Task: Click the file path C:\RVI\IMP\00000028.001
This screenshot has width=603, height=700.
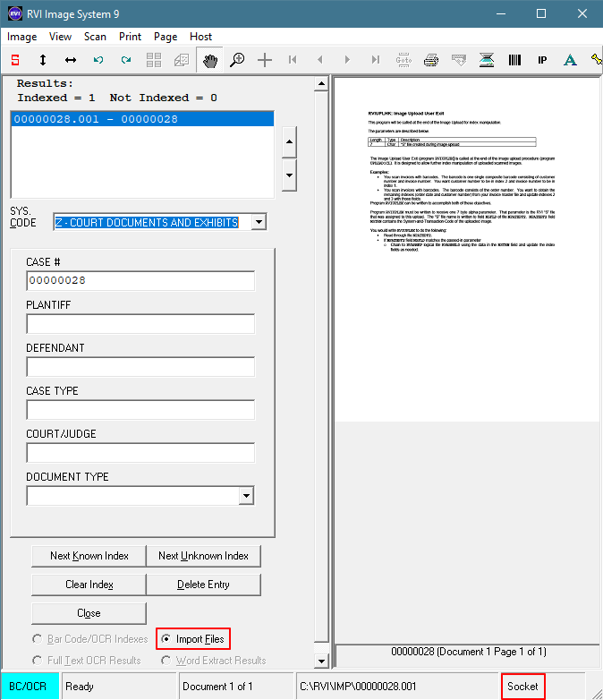Action: pos(358,687)
